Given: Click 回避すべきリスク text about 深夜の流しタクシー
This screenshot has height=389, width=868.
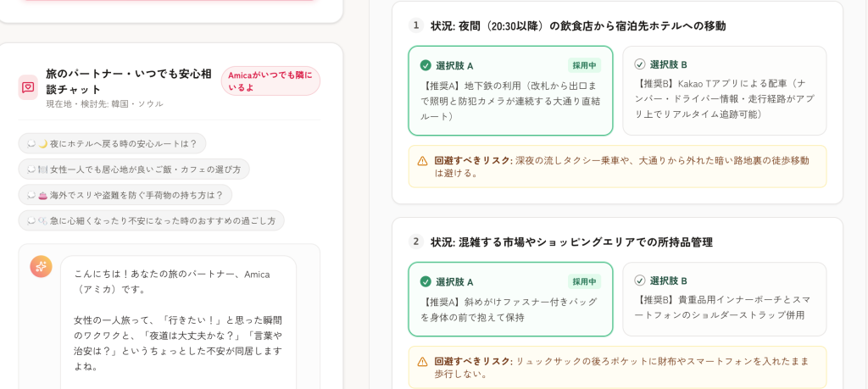Looking at the screenshot, I should click(x=621, y=167).
